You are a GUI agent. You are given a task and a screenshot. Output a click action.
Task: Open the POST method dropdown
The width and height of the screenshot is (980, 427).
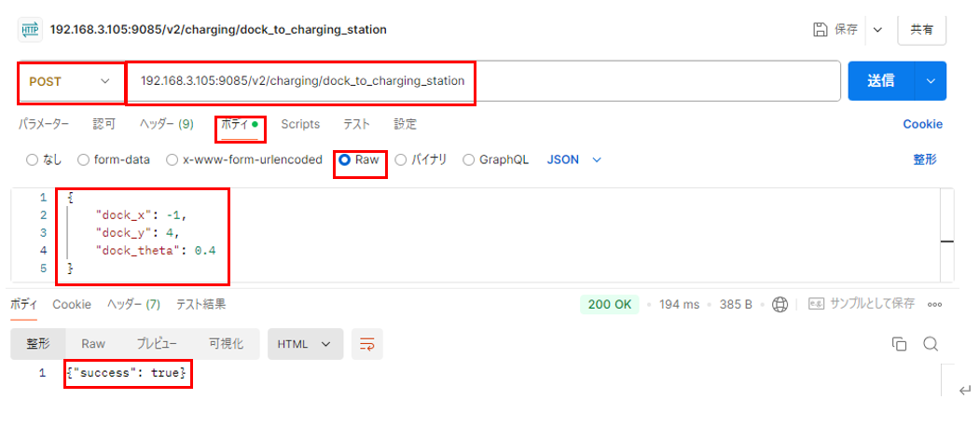click(71, 81)
